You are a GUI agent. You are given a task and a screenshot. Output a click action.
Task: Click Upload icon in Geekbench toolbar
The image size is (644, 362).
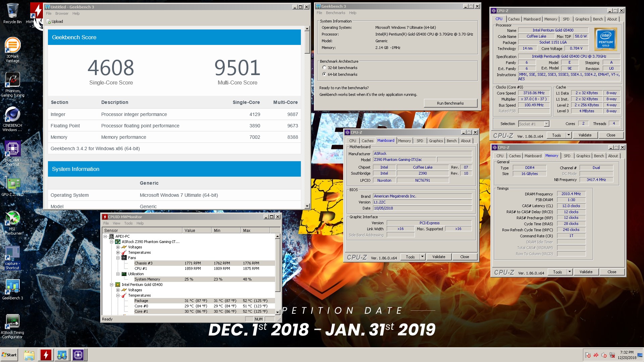pos(49,21)
